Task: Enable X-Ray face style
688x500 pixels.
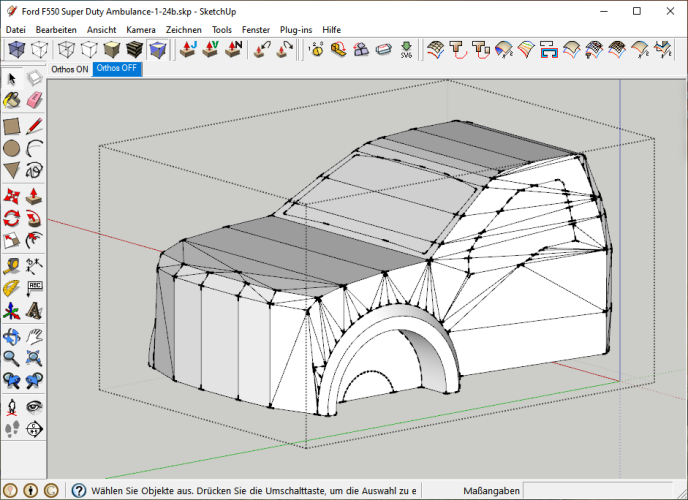Action: tap(16, 50)
